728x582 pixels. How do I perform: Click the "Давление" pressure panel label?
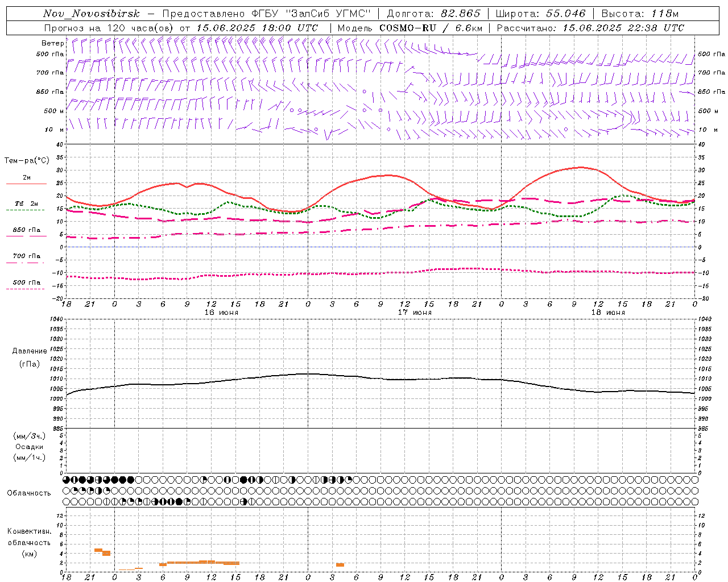tap(30, 351)
